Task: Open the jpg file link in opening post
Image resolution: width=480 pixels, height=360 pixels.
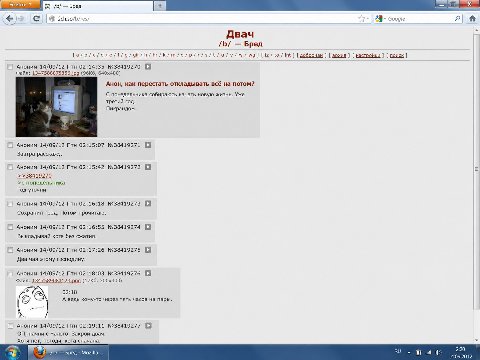Action: coord(56,73)
